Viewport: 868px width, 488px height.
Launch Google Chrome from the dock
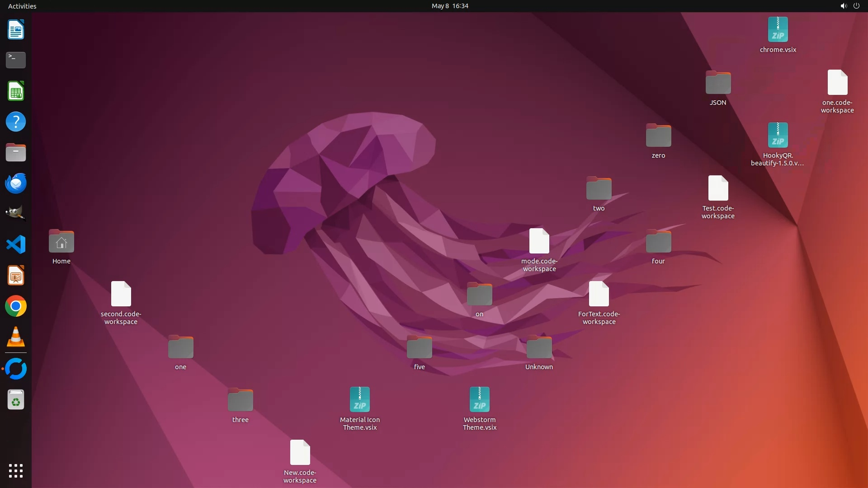(x=16, y=306)
